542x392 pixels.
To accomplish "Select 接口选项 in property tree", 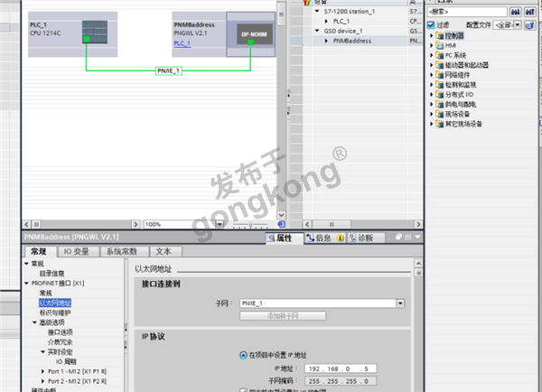I will point(61,332).
